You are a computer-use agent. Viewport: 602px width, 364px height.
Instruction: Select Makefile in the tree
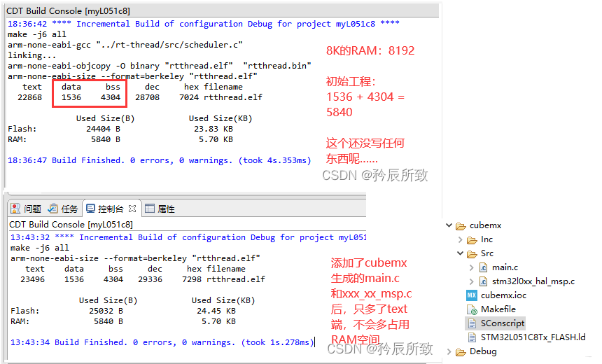[498, 309]
